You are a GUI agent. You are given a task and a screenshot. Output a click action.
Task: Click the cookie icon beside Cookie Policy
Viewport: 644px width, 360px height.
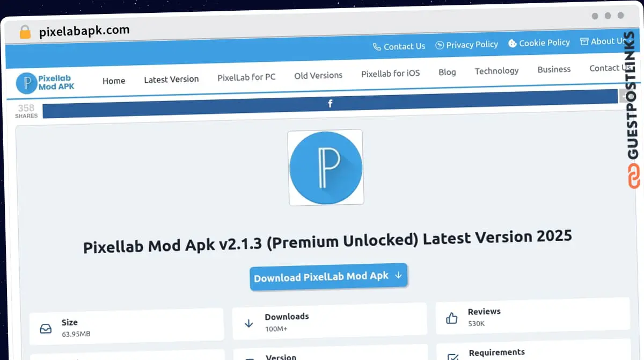(513, 44)
